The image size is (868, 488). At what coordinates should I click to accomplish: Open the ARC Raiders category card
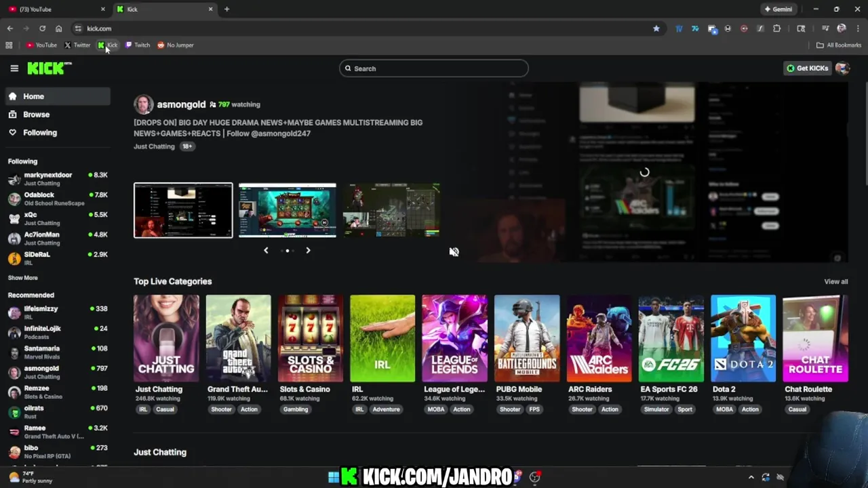(x=599, y=338)
